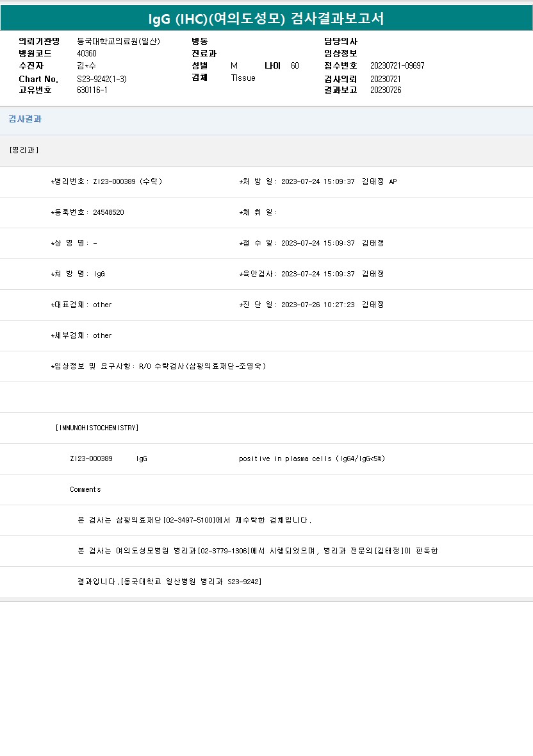Click the institution value '동국대학교의료원(일산)'
533x756 pixels.
click(x=119, y=42)
